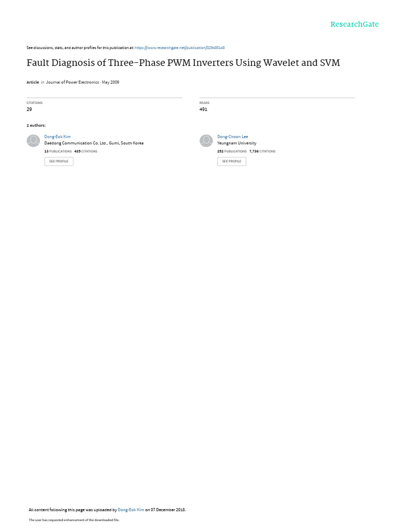Open Dong-Choon Lee author name link
The width and height of the screenshot is (399, 532).
tap(232, 137)
